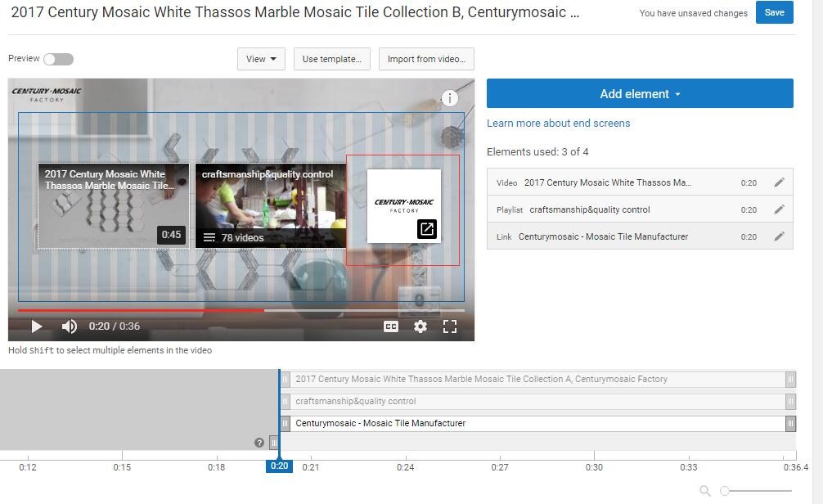Click the timeline zoom magnifier icon

point(705,491)
